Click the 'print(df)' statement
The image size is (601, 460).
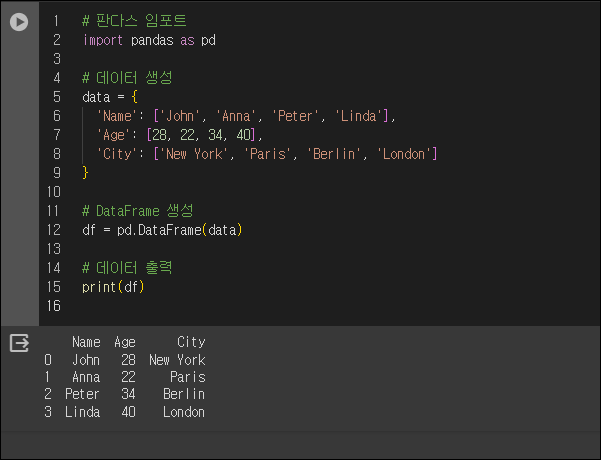(113, 287)
